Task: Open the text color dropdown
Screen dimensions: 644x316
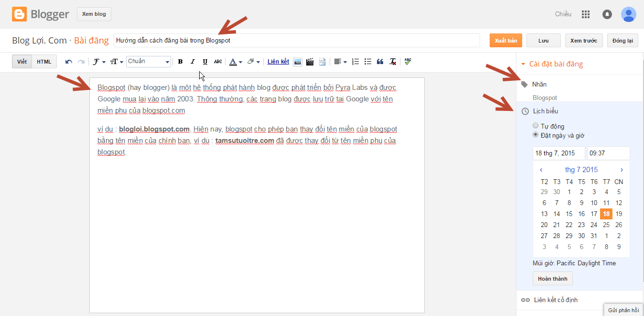Action: tap(236, 62)
